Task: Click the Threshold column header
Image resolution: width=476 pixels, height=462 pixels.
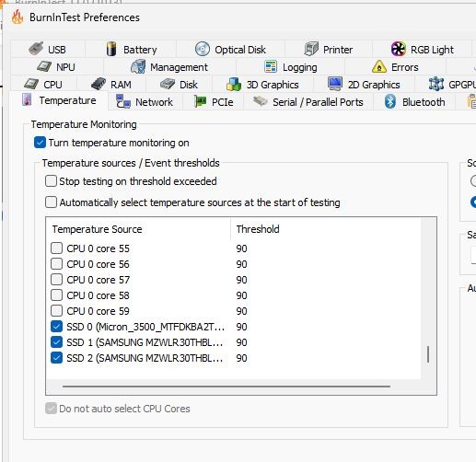Action: (x=258, y=229)
